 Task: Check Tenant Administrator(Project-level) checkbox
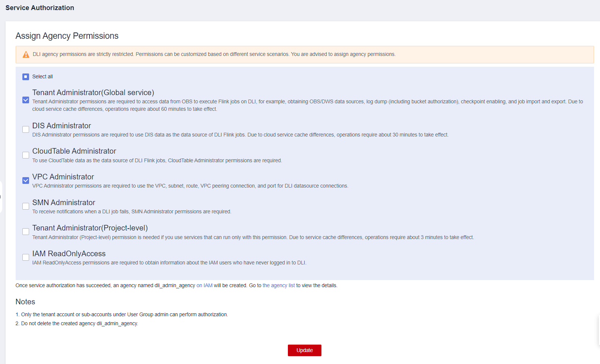(26, 232)
